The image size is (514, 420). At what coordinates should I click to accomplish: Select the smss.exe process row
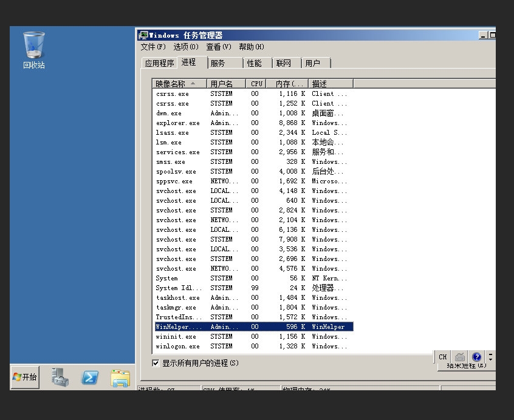[x=254, y=161]
